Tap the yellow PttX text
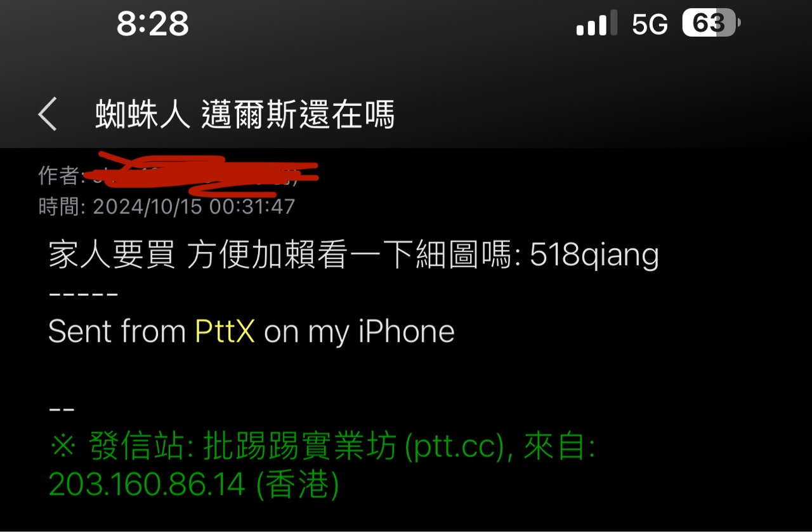The width and height of the screenshot is (812, 532). pos(225,331)
